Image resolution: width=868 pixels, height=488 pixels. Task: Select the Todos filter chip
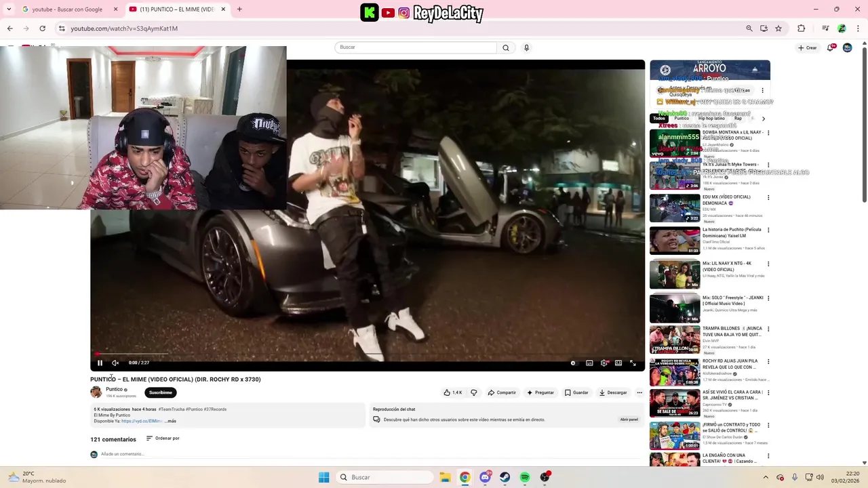coord(659,119)
